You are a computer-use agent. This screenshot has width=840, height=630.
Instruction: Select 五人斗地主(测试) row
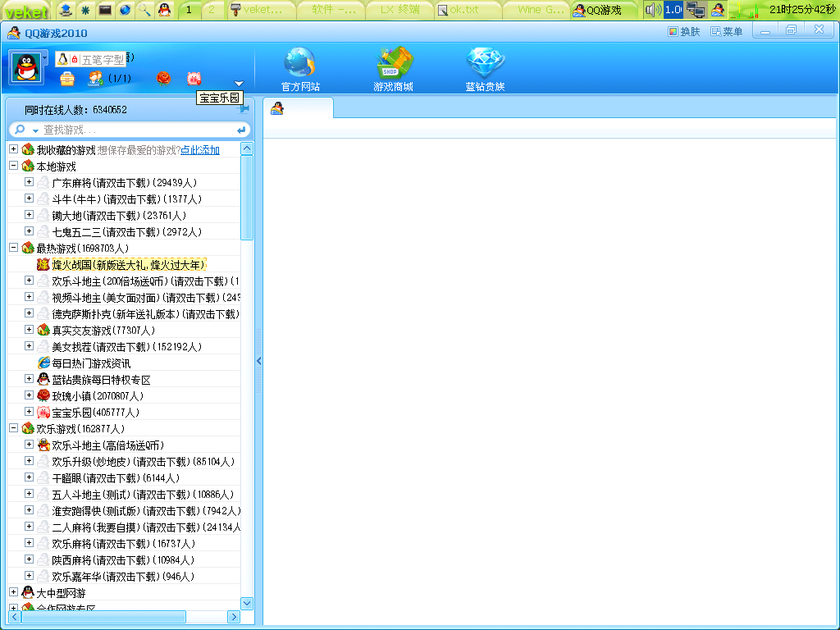click(143, 495)
